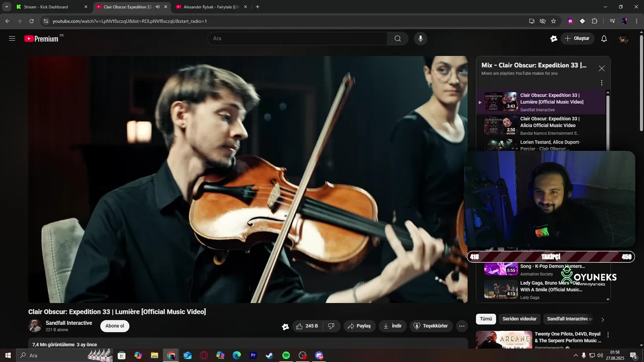Share the video with Paylaş
This screenshot has height=362, width=644.
pos(359,326)
